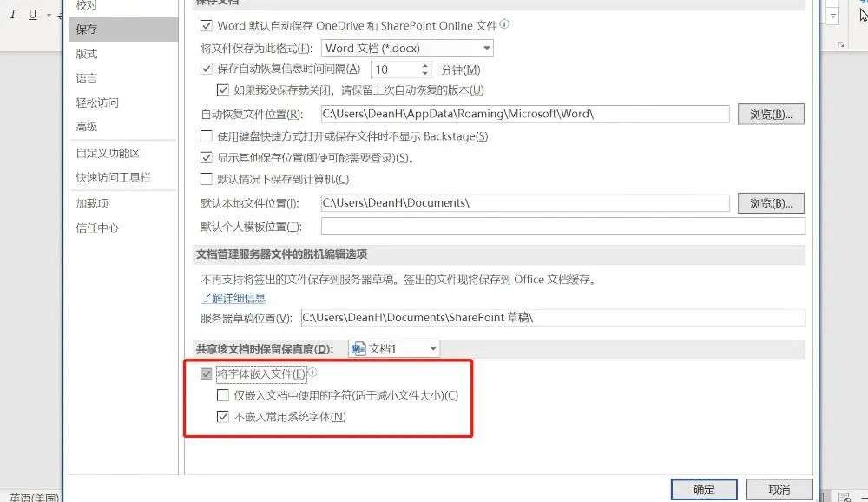Open the 了解详细信息 link
Viewport: 868px width, 502px height.
pyautogui.click(x=233, y=298)
